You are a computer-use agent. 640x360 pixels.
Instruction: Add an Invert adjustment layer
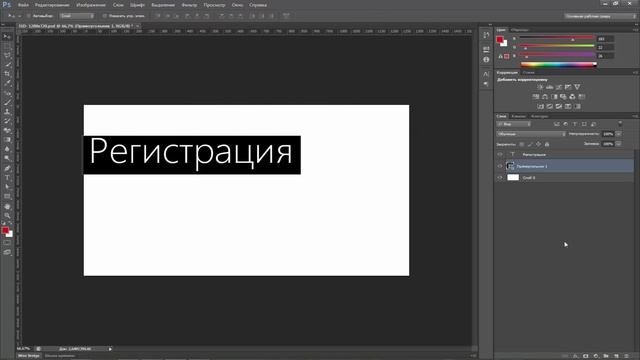point(540,107)
